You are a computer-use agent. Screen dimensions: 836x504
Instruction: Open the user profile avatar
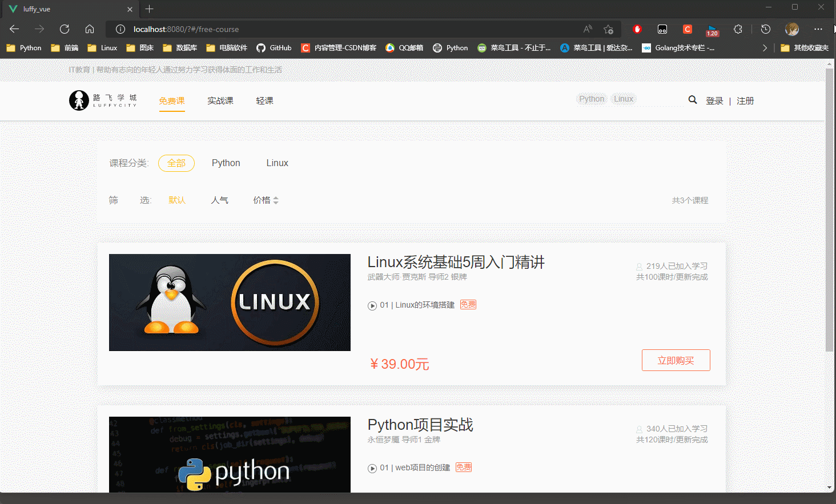point(792,29)
